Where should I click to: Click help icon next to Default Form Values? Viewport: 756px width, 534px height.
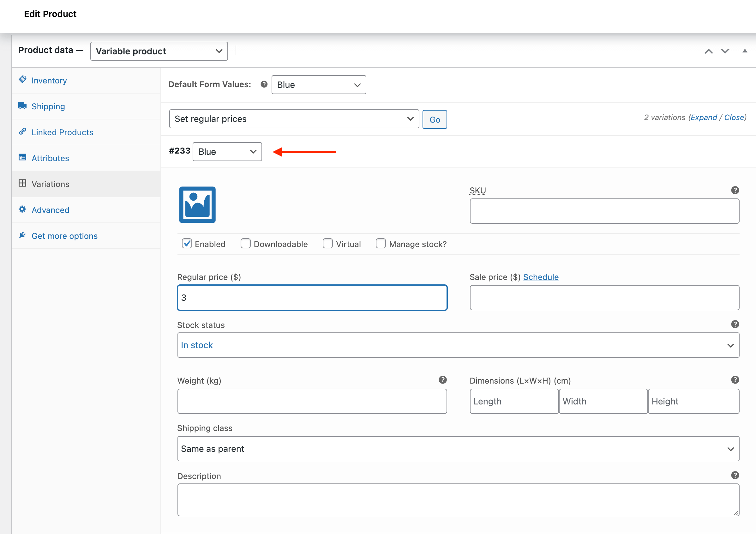coord(264,84)
